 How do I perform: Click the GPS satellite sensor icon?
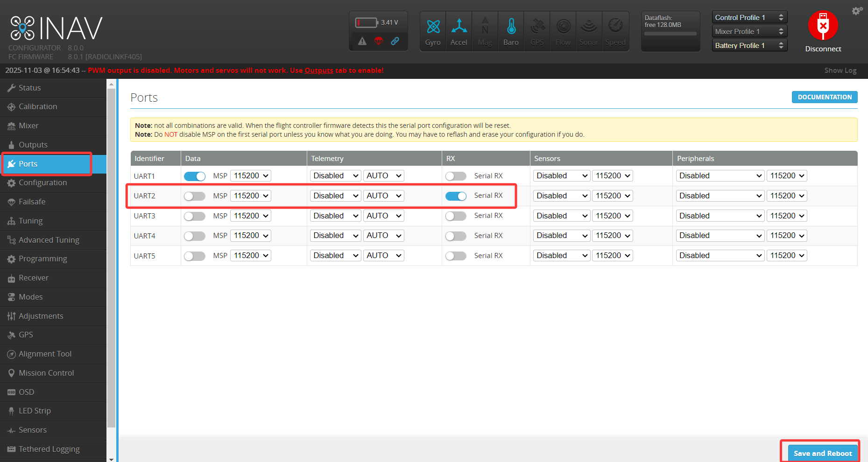point(537,27)
